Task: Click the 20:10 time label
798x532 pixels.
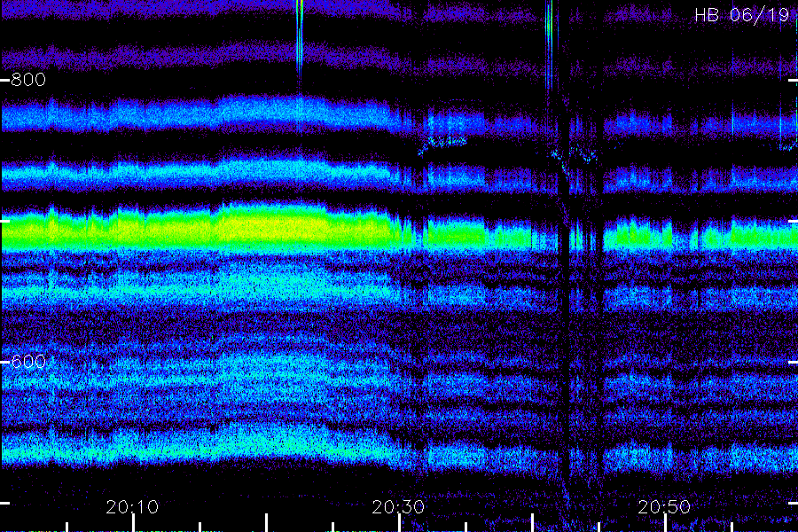Action: pyautogui.click(x=132, y=507)
